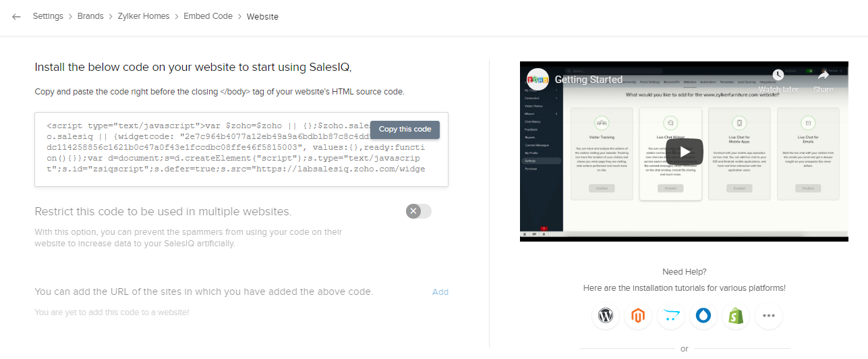Open the Getting Started video title
Image resolution: width=868 pixels, height=359 pixels.
[589, 80]
